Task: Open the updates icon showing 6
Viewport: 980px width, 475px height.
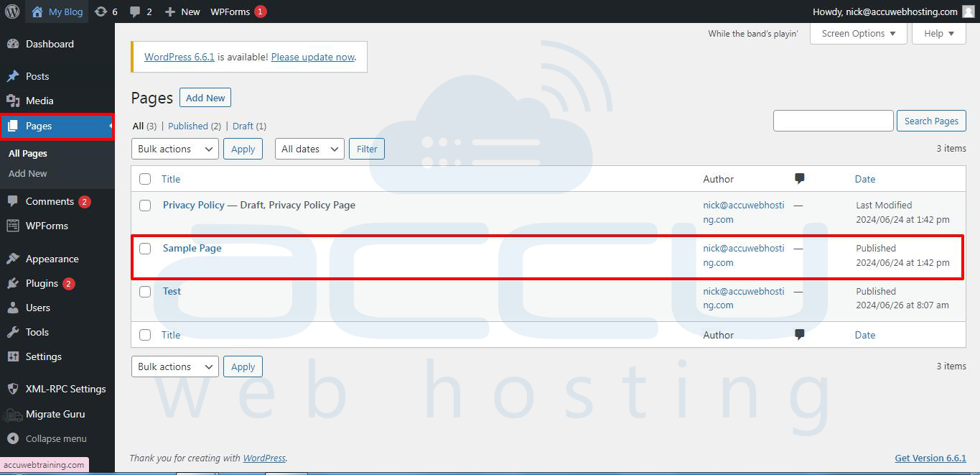Action: 101,11
